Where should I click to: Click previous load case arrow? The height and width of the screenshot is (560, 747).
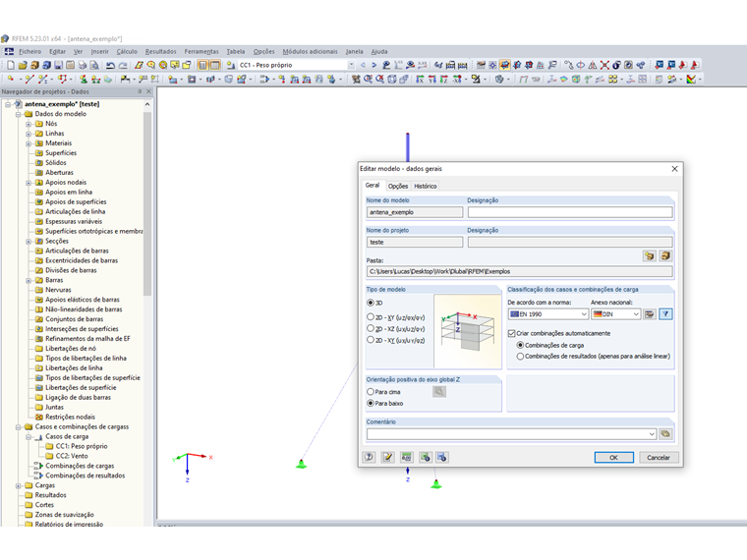click(x=363, y=65)
